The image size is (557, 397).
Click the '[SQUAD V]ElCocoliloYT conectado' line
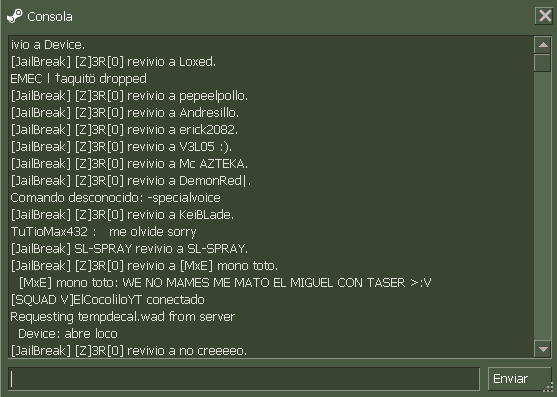pos(108,300)
